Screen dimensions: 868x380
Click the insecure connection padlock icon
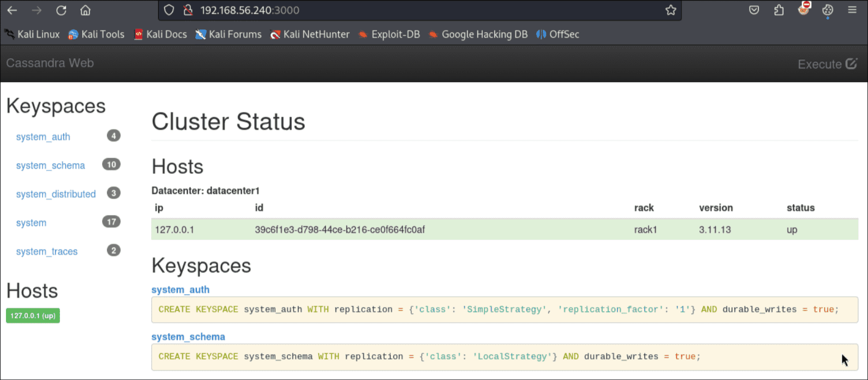[188, 10]
